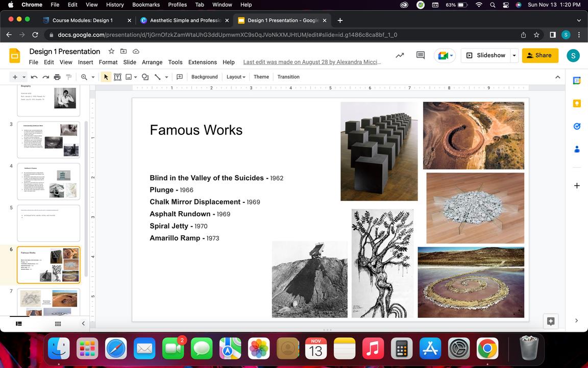This screenshot has height=368, width=588.
Task: Select slide 3 thumbnail
Action: [48, 140]
